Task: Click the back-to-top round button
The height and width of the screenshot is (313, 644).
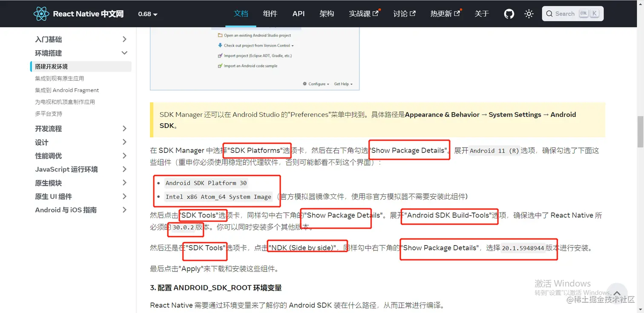Action: pyautogui.click(x=616, y=293)
